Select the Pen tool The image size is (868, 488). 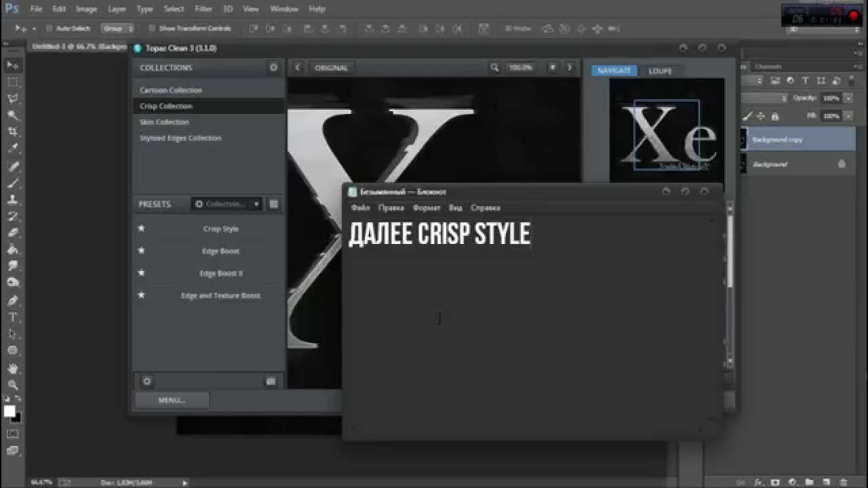pos(13,300)
